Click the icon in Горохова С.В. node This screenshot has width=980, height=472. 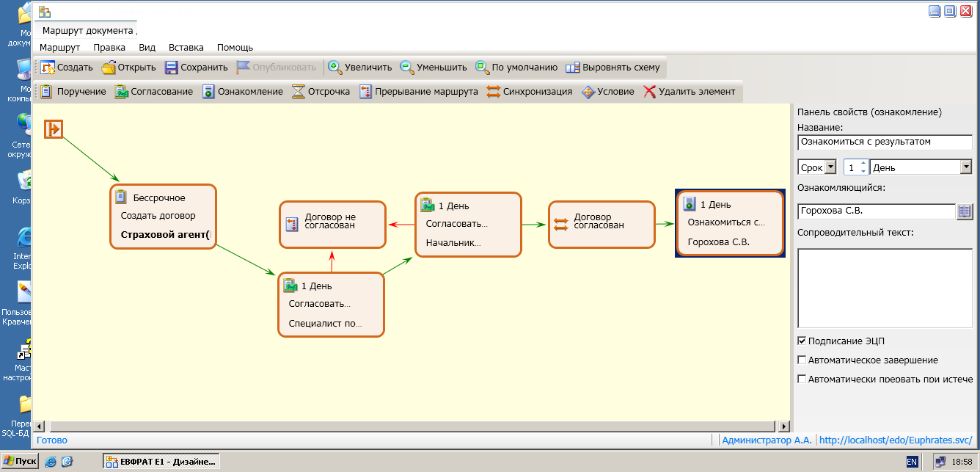click(690, 204)
